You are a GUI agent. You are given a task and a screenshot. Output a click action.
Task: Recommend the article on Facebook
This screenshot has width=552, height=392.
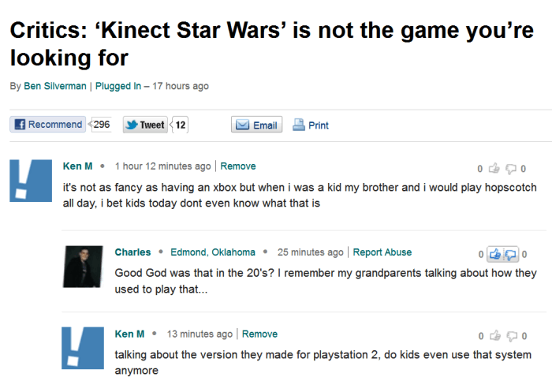point(47,125)
